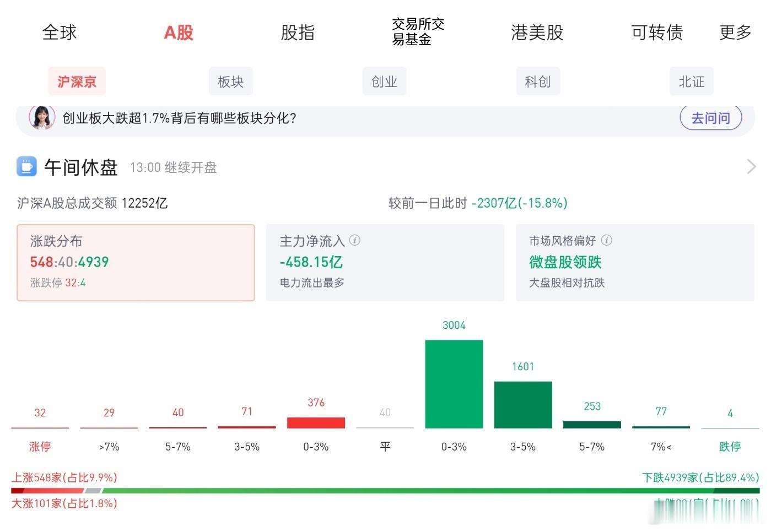Open the 市场风格偏好 card
Screen dimensions: 771x532
pyautogui.click(x=635, y=263)
